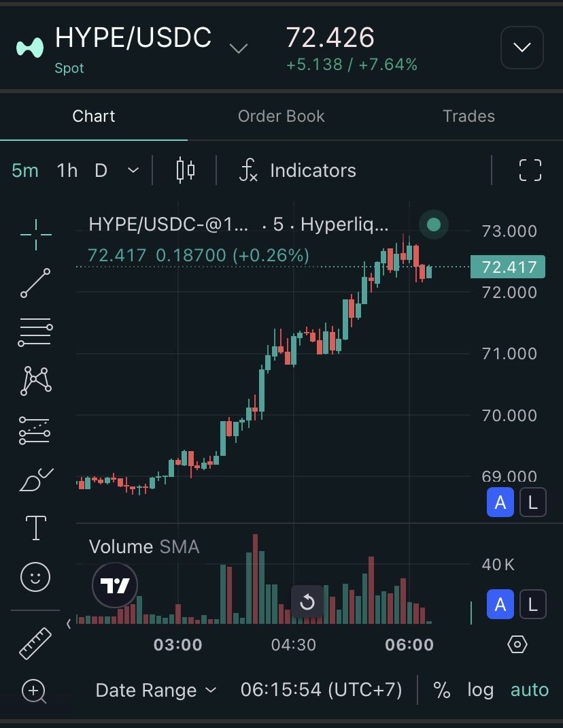Select the Text annotation tool
This screenshot has height=728, width=563.
pyautogui.click(x=36, y=528)
